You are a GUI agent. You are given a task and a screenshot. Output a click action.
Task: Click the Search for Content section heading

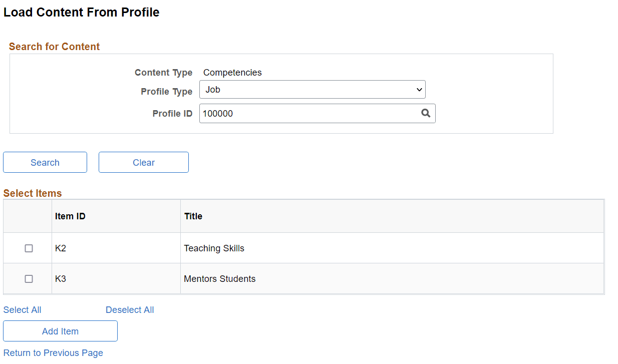[54, 46]
